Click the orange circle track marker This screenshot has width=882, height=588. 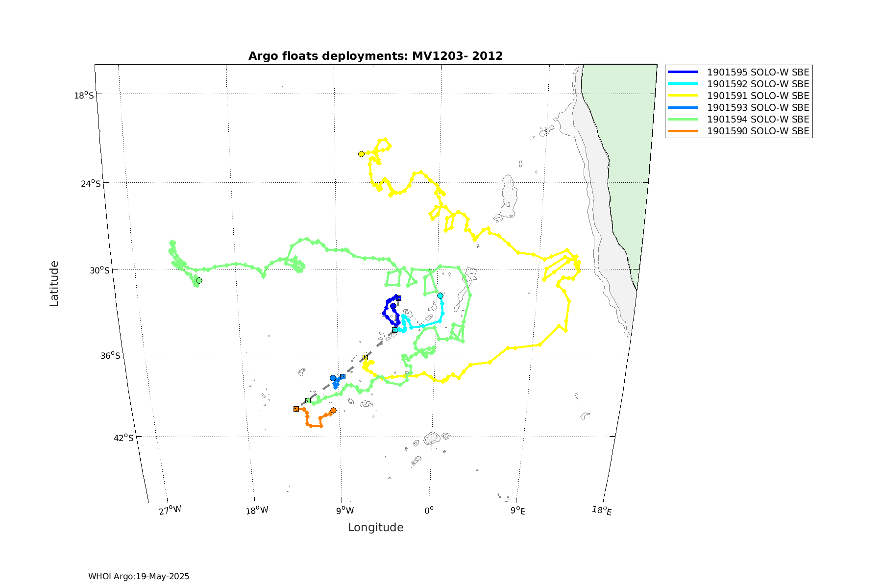pyautogui.click(x=333, y=410)
